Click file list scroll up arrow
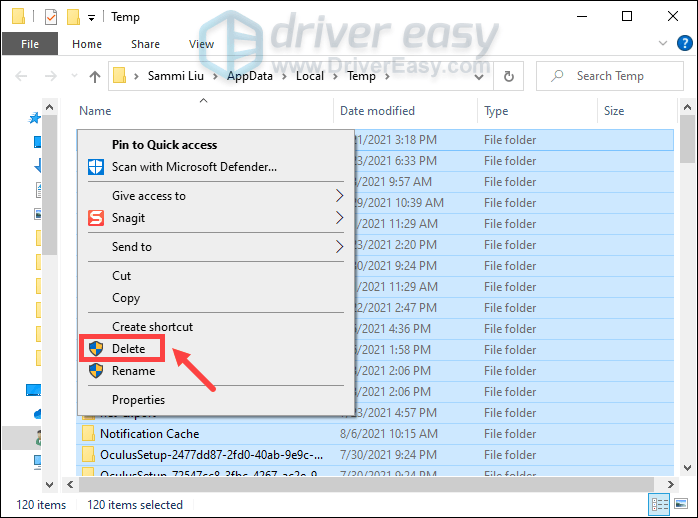Image resolution: width=698 pixels, height=518 pixels. pos(687,107)
